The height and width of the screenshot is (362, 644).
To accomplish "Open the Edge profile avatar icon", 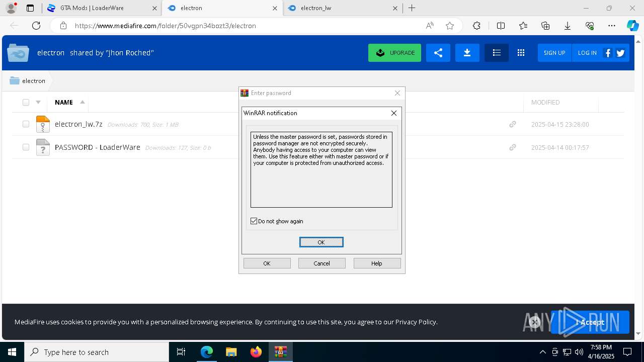I will 11,8.
